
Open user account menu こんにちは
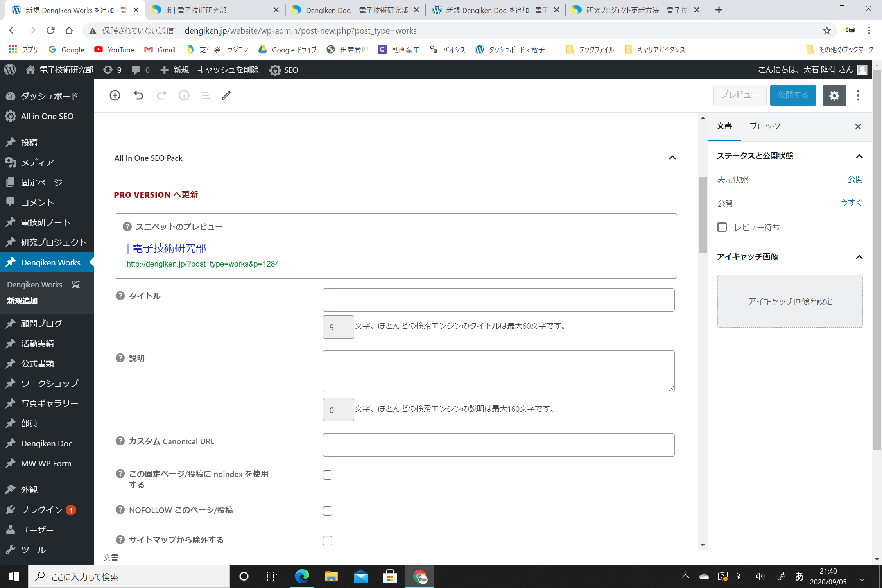click(813, 70)
